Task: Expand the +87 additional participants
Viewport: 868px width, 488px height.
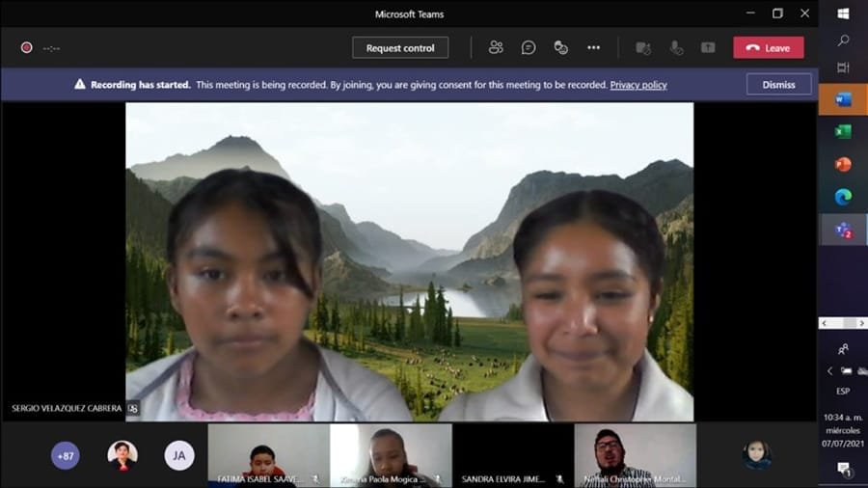Action: tap(66, 455)
